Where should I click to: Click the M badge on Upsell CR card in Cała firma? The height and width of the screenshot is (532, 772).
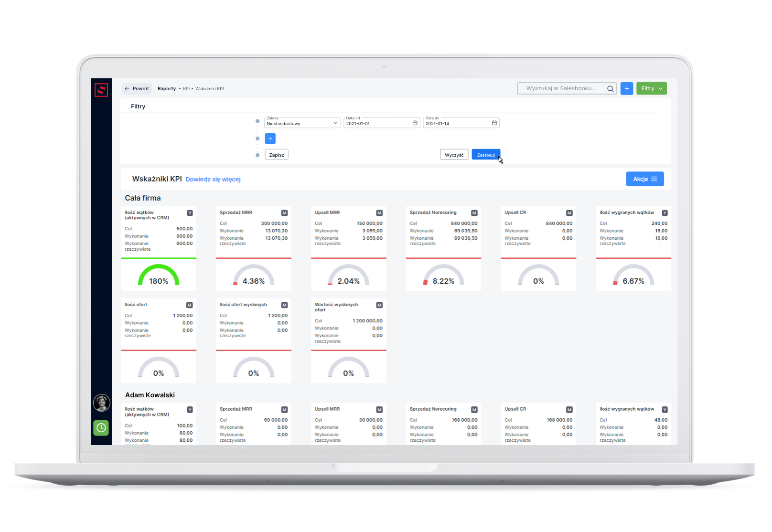[x=569, y=213]
